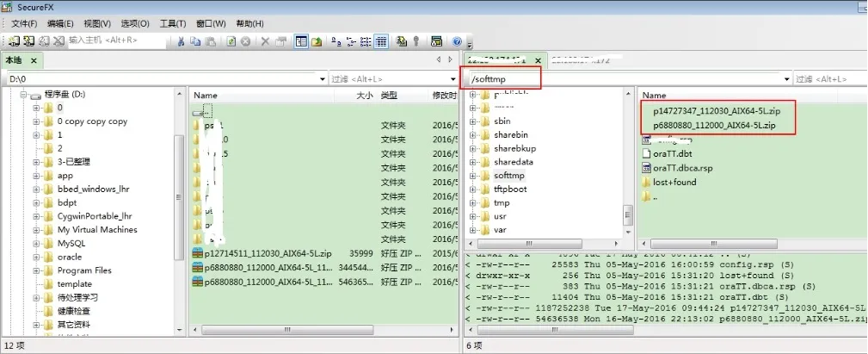Click the 大小 column header in local pane
Viewport: 868px width, 354px height.
364,95
